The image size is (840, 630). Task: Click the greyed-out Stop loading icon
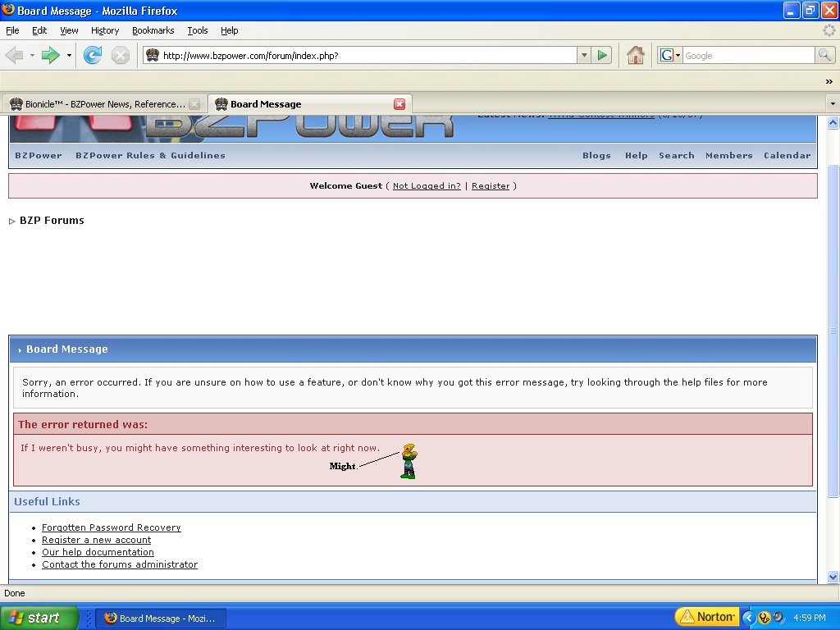pos(121,55)
